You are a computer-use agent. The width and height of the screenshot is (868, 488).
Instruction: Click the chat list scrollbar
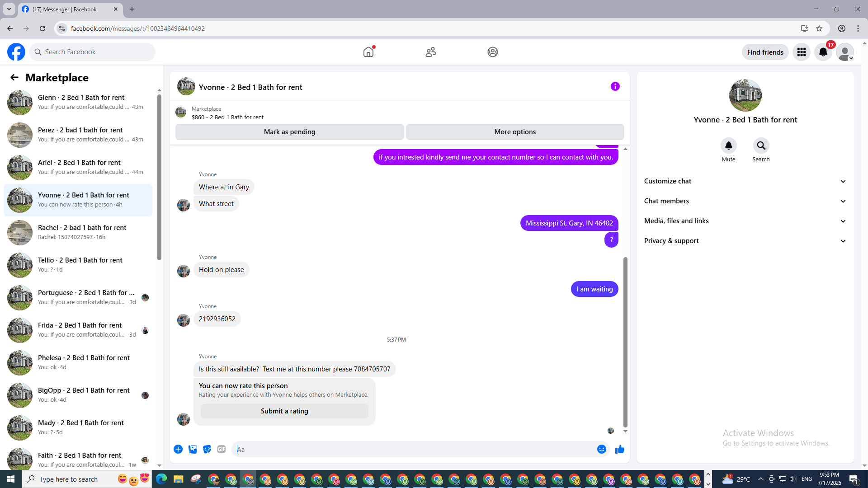point(159,178)
